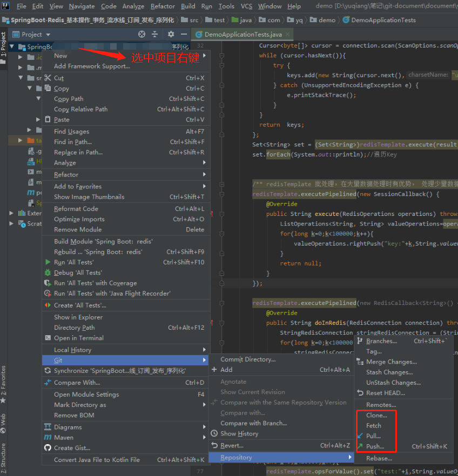
Task: Select Open Module Settings entry
Action: pyautogui.click(x=126, y=395)
